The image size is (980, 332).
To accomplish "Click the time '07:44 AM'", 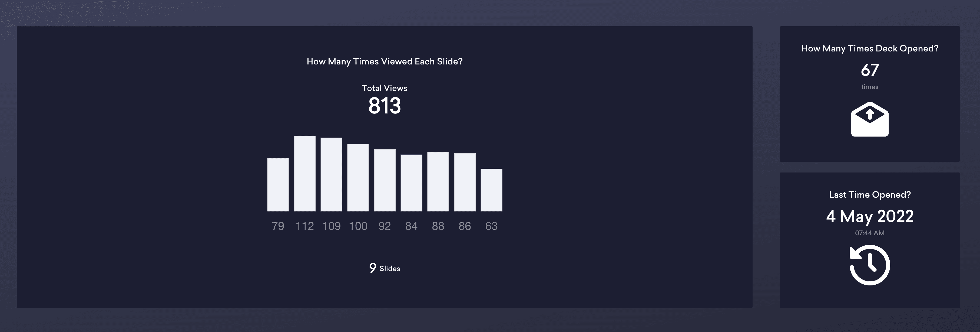I will coord(870,233).
